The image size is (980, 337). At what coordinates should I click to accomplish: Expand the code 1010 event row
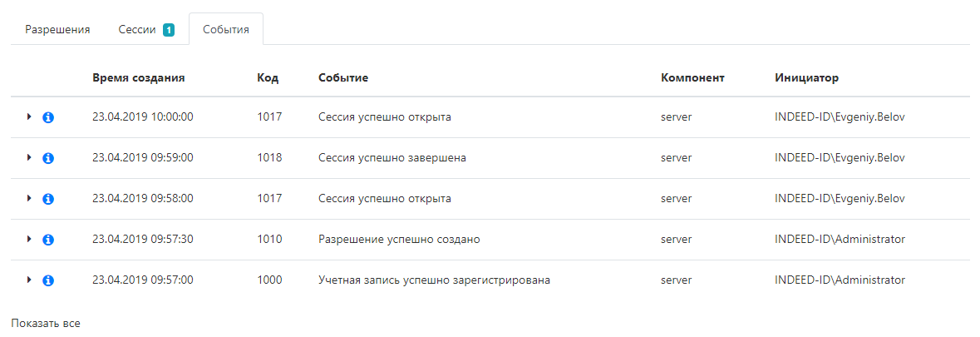pos(29,240)
